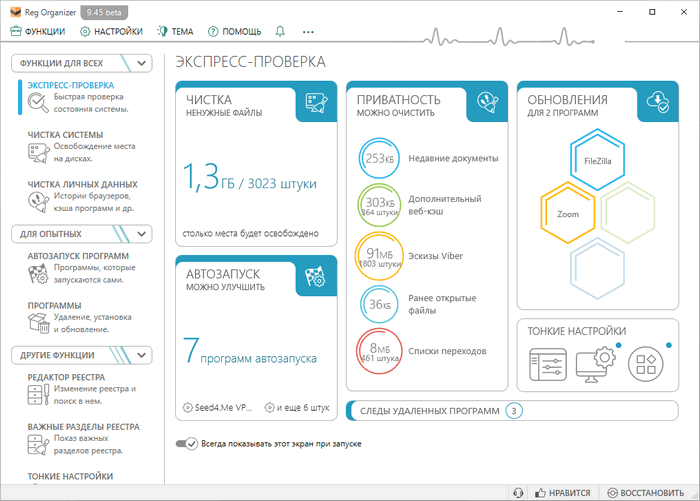Screen dimensions: 700x501
Task: Click Недавние документы label
Action: pyautogui.click(x=453, y=158)
